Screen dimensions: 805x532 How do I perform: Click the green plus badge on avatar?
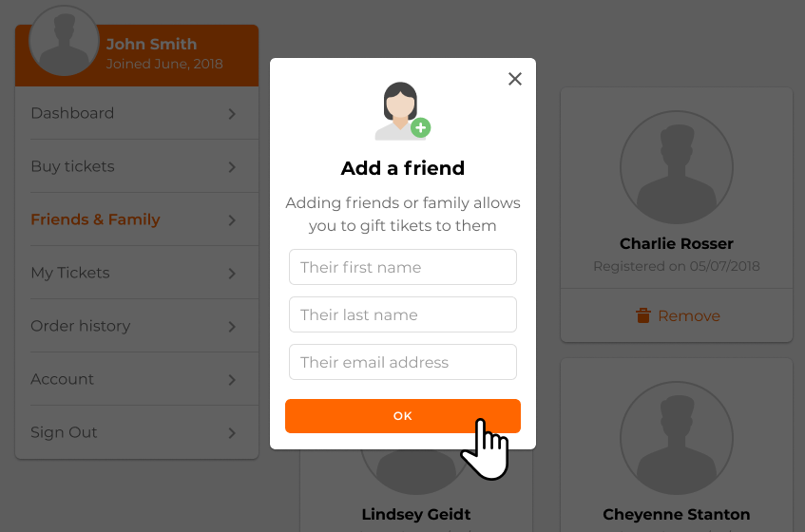click(x=420, y=127)
